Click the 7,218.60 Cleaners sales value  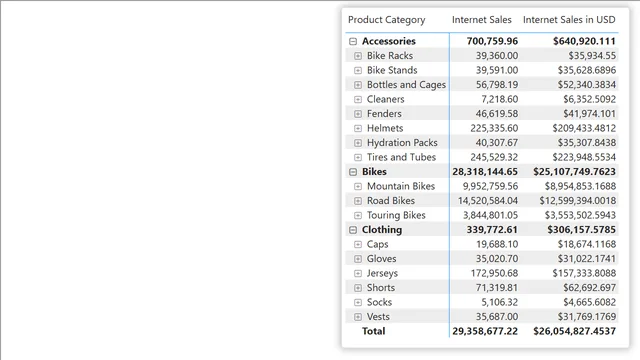(x=500, y=99)
